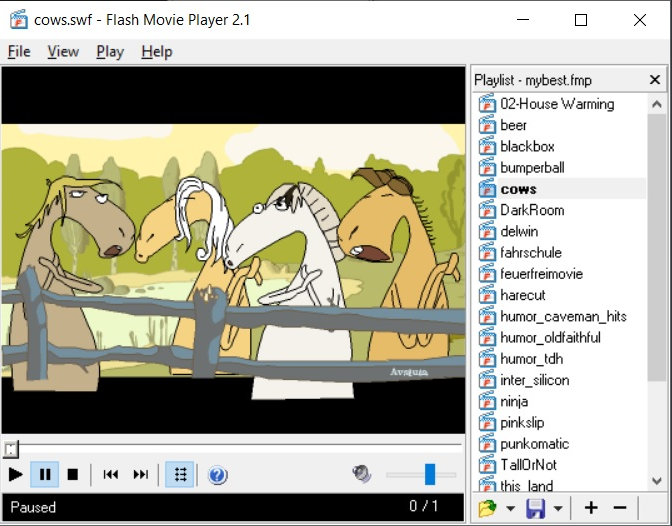The image size is (672, 526).
Task: Select feuerfreimovie in the playlist
Action: click(x=542, y=274)
